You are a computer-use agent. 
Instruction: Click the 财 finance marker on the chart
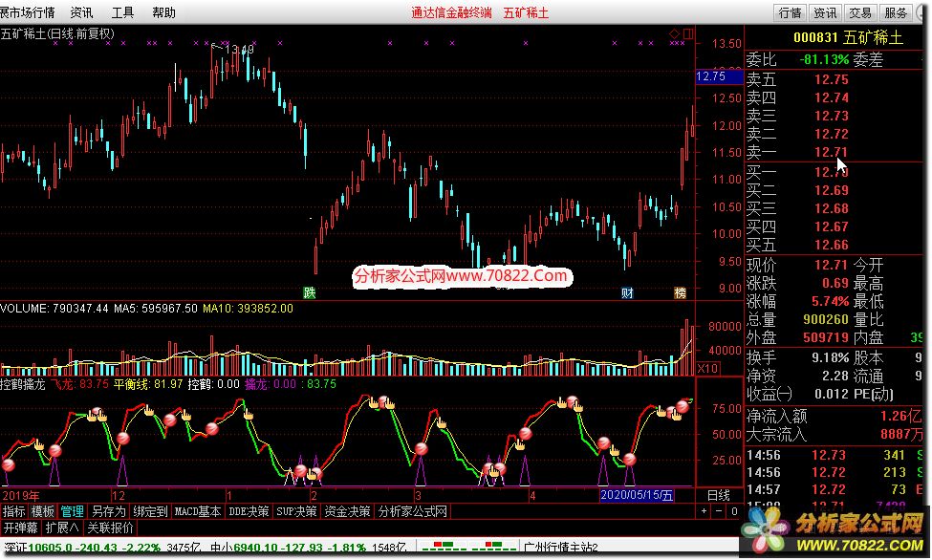pos(627,292)
